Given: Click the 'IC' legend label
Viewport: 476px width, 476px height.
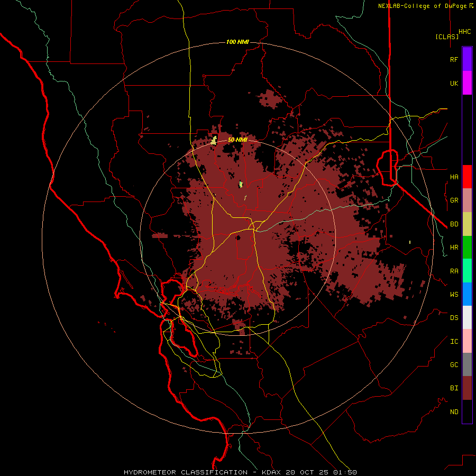Looking at the screenshot, I should coord(454,342).
